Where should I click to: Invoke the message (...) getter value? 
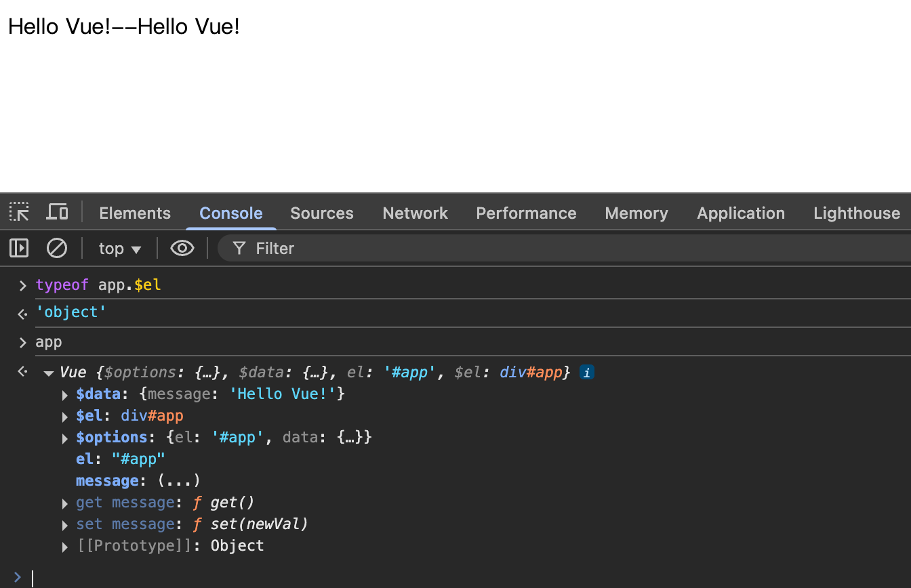(179, 481)
